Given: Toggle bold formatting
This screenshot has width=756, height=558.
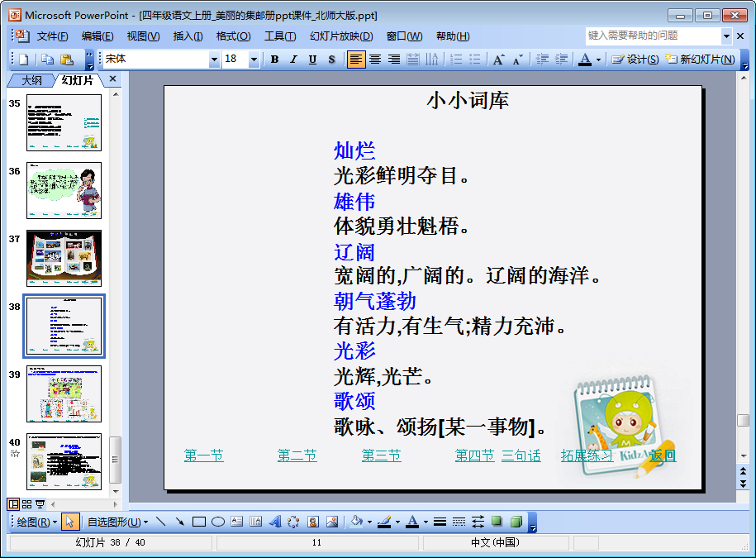Looking at the screenshot, I should (x=274, y=60).
